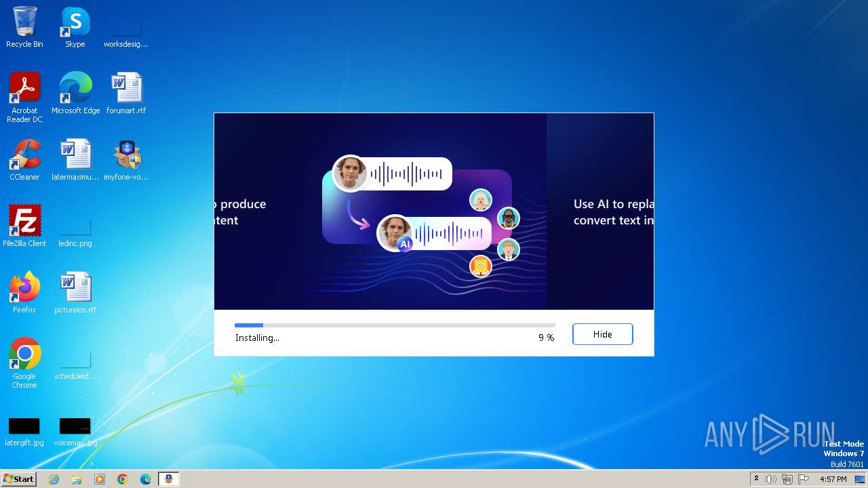The image size is (868, 488).
Task: Open Windows Explorer from taskbar
Action: 77,479
